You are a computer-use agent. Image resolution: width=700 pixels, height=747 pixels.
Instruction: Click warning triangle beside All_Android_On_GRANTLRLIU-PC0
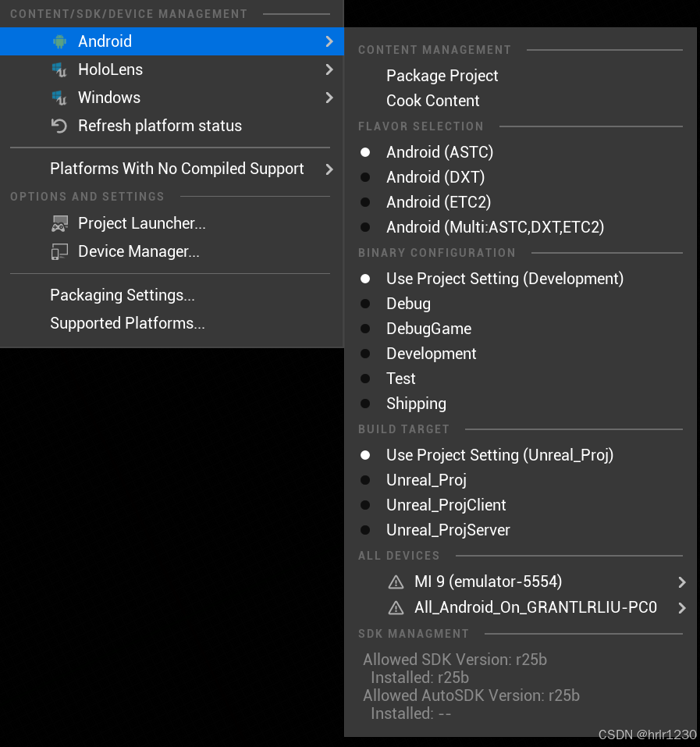[x=396, y=607]
